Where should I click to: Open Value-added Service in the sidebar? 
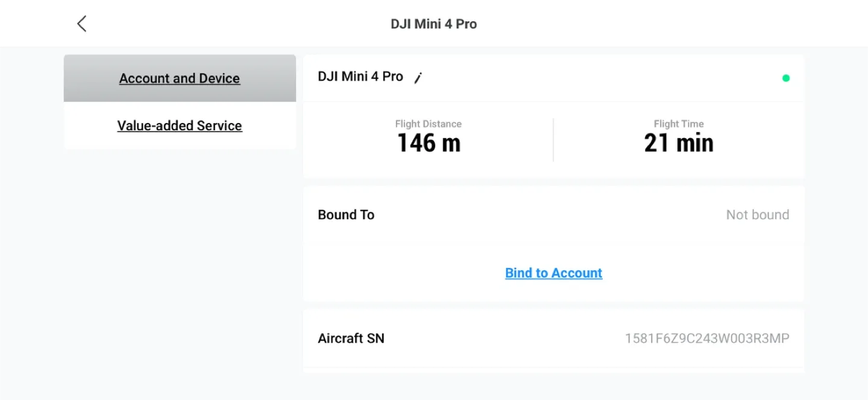pos(179,125)
